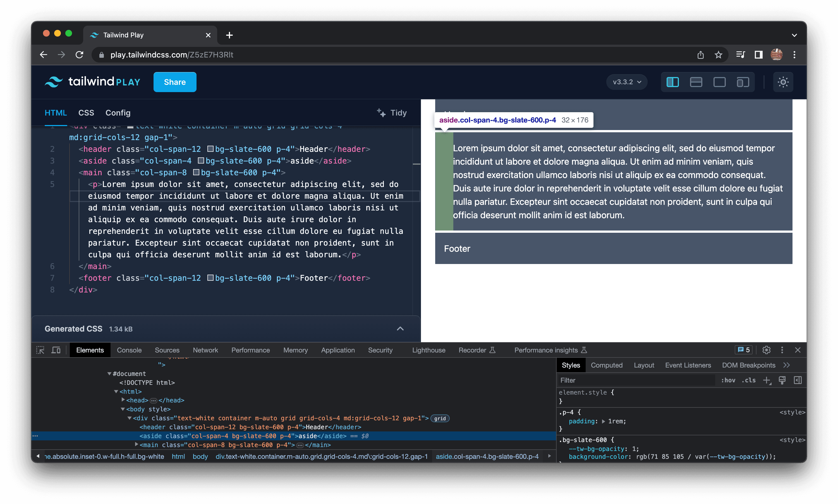Open the DevTools customize three-dot menu
Viewport: 838px width, 504px height.
782,350
